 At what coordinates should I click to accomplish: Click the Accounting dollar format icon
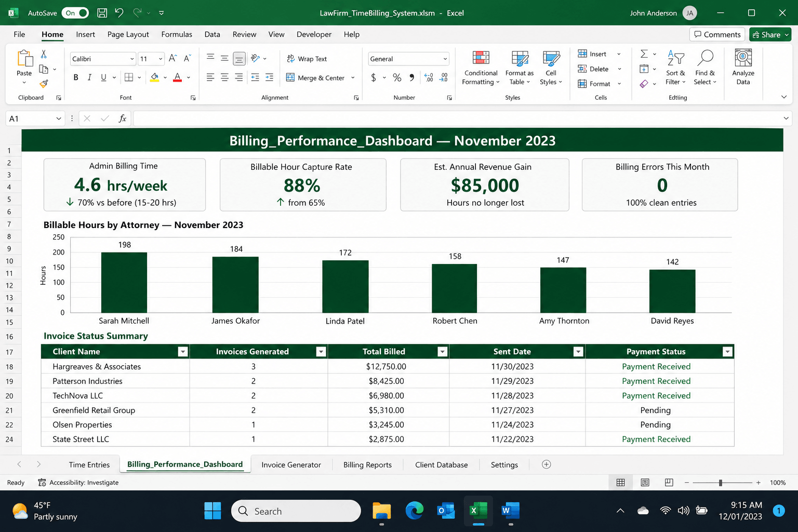(374, 77)
